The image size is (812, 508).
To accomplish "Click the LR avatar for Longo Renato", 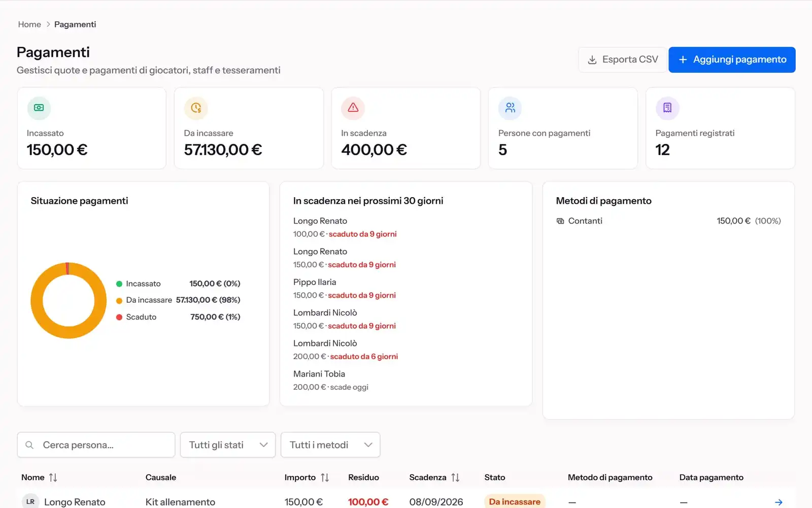I will 30,501.
